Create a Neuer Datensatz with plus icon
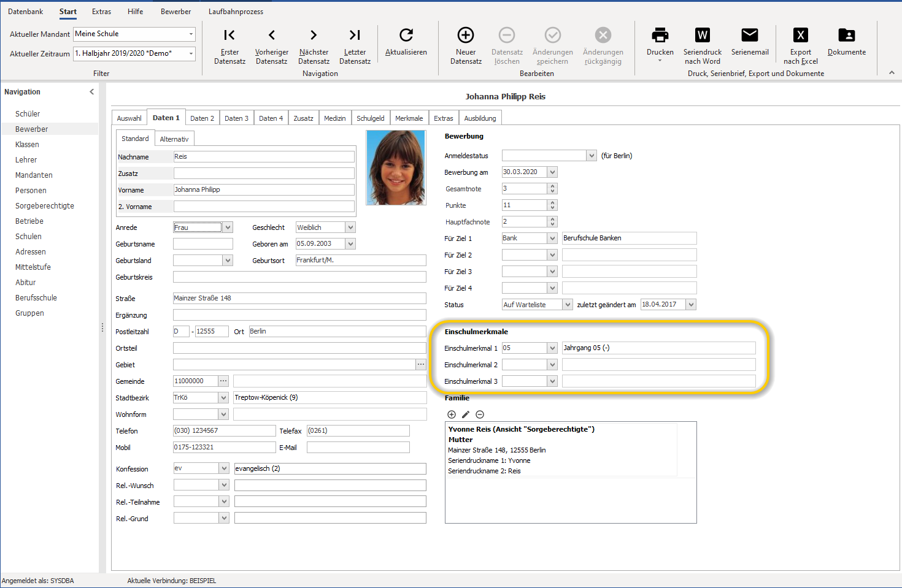902x588 pixels. [466, 35]
